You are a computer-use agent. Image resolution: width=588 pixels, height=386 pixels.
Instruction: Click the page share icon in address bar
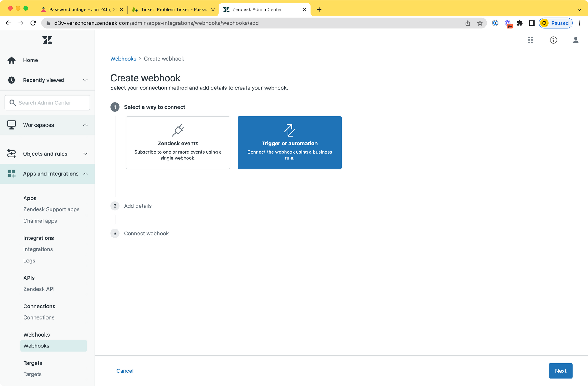467,23
